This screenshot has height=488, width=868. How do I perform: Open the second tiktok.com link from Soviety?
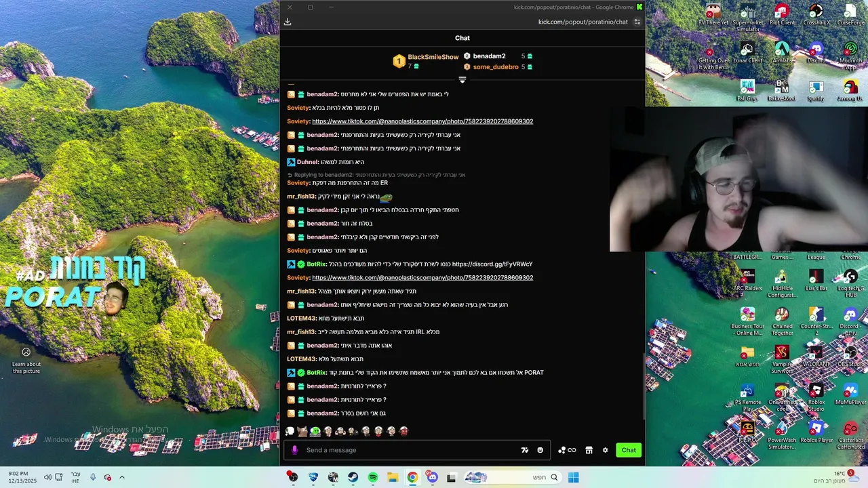[x=422, y=277]
